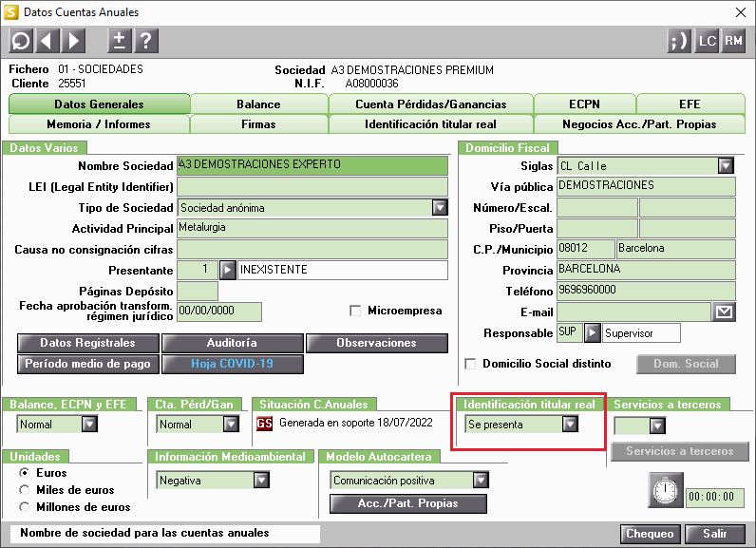Expand Información Medioambiental dropdown
Screen dimensions: 756x548
(x=261, y=480)
